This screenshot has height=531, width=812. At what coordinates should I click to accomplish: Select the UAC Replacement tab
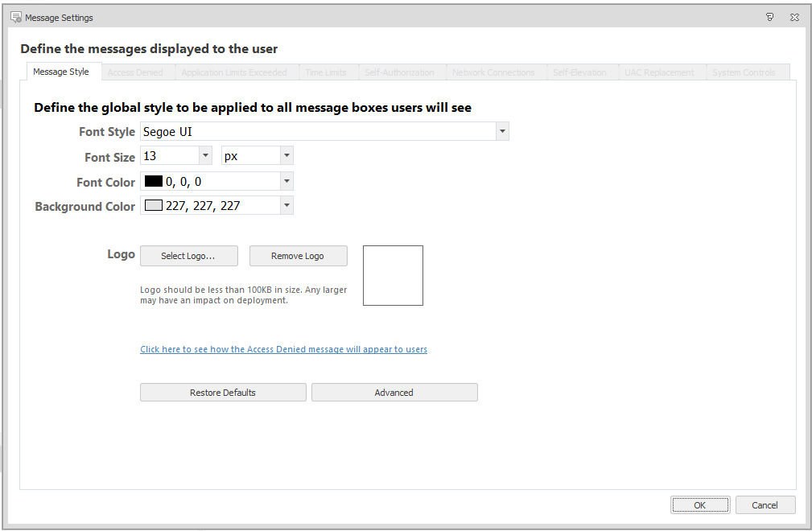tap(660, 72)
